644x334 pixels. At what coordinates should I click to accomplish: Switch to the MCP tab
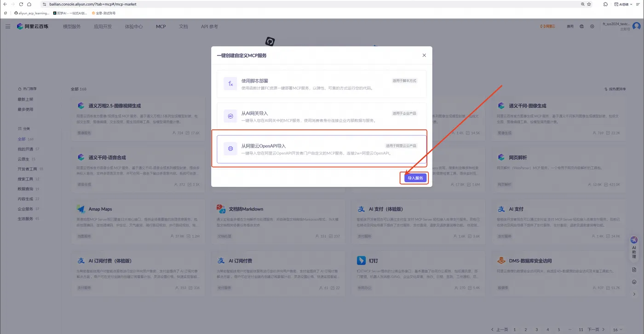(x=161, y=27)
